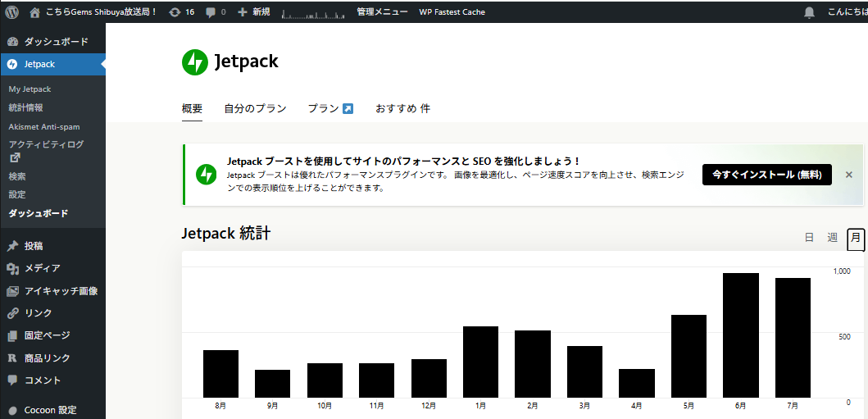Click the 3月 bar in the chart
868x419 pixels.
[x=584, y=372]
